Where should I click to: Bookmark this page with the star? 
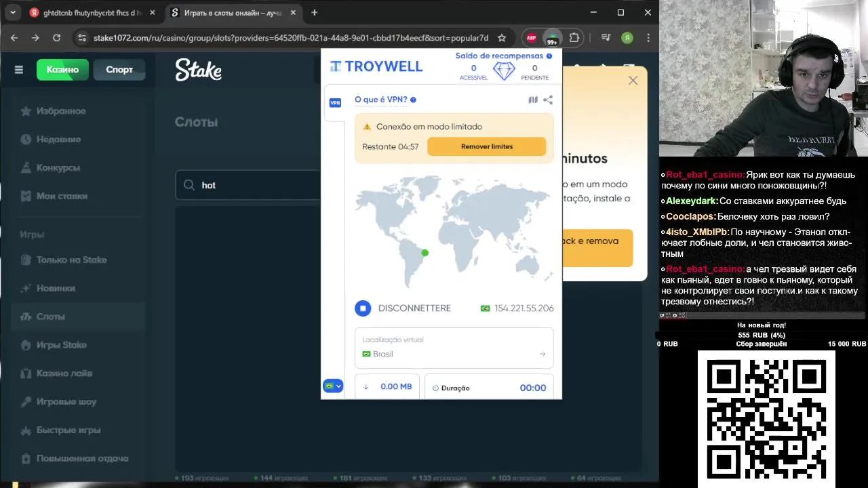pyautogui.click(x=502, y=38)
